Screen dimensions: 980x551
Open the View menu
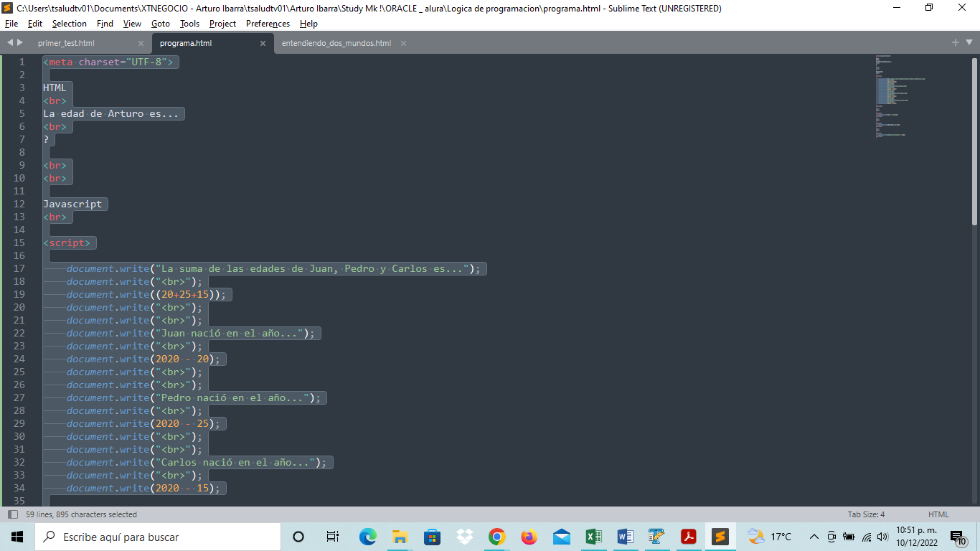132,24
